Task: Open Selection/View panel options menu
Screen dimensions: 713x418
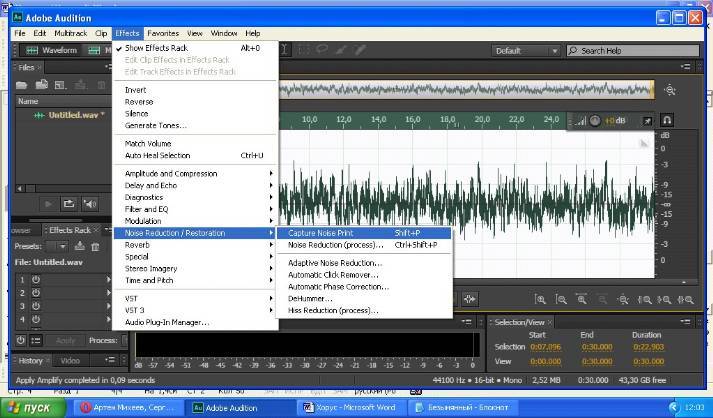Action: tap(685, 322)
